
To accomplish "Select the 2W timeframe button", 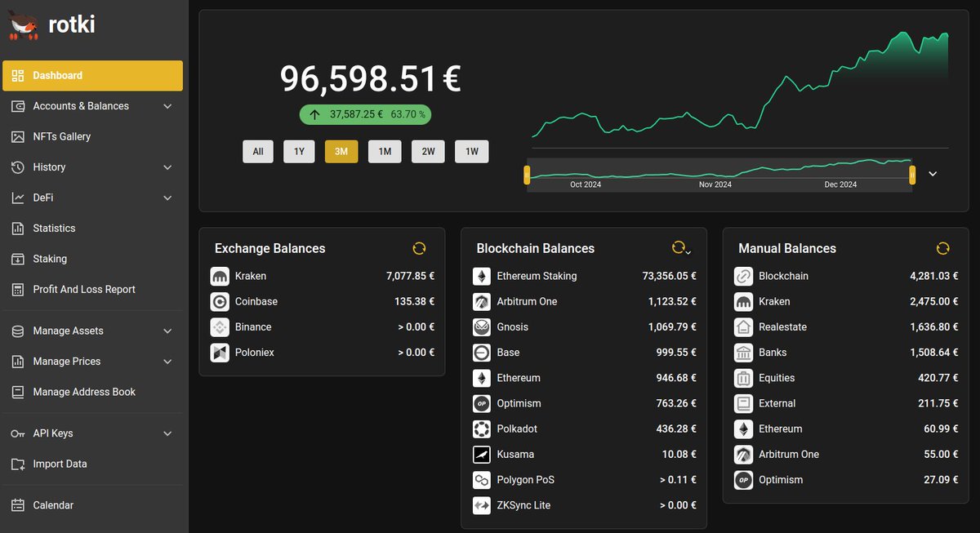I will point(428,152).
